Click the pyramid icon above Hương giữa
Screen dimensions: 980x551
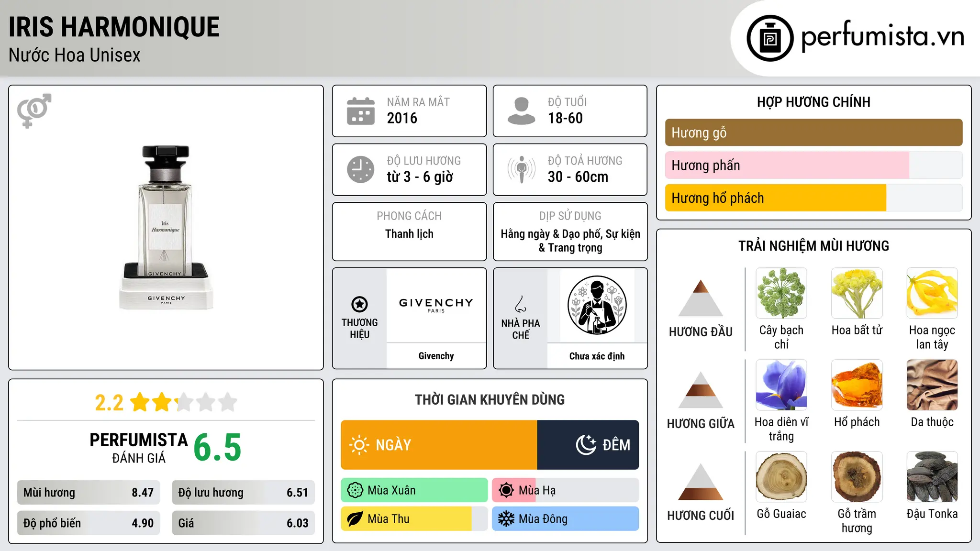701,390
